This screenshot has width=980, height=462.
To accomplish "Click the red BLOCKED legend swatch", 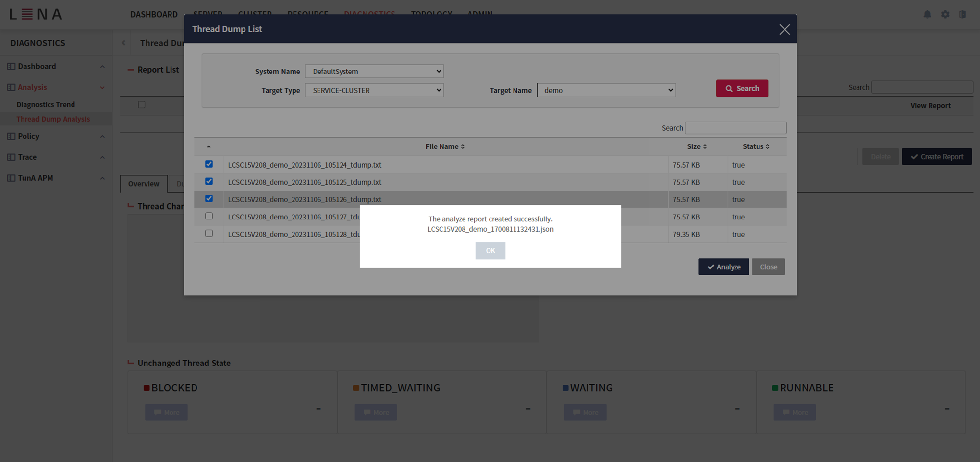I will (147, 387).
